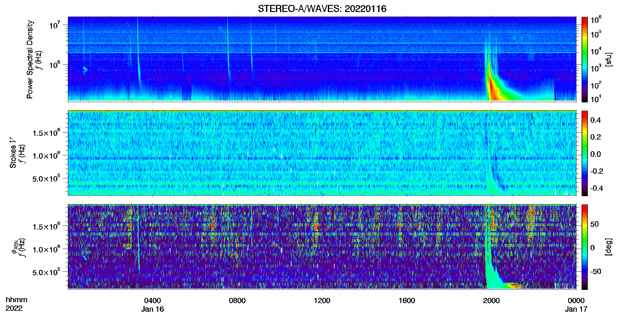Click the plot title STEREO-A/WAVES: 20220116

pos(322,9)
